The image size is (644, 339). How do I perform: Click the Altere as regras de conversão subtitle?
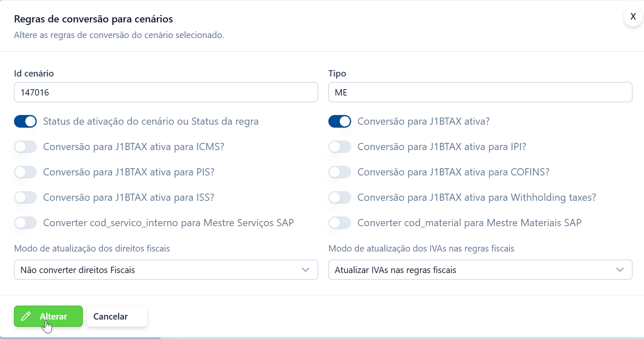tap(119, 35)
